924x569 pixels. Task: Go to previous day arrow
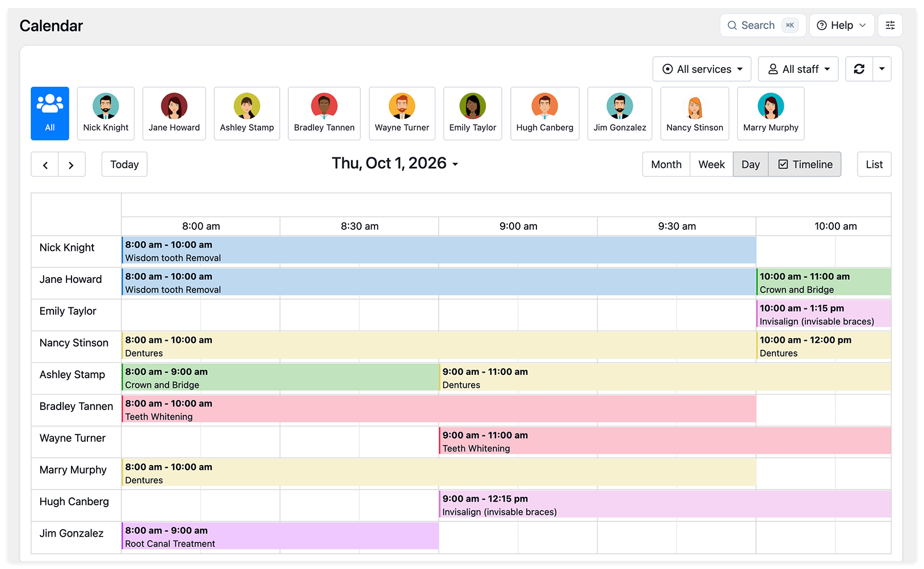(45, 165)
